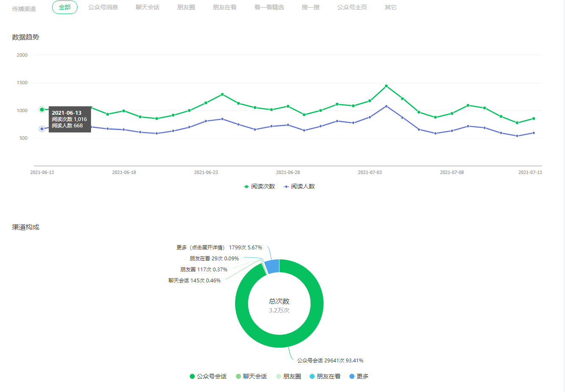Select the 朋友在看 tab

click(224, 7)
